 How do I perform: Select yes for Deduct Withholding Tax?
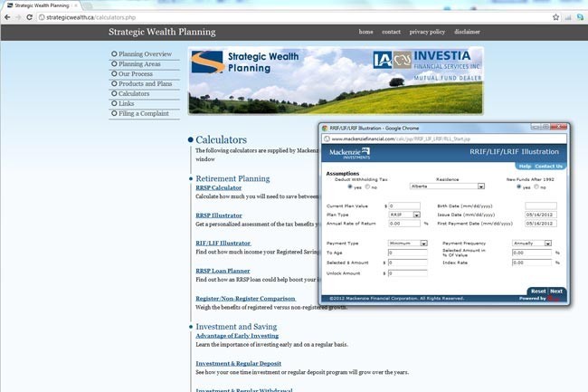[x=350, y=186]
